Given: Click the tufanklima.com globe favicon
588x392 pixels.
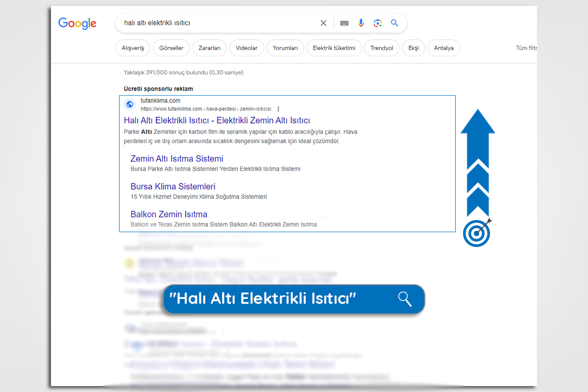Looking at the screenshot, I should point(130,104).
